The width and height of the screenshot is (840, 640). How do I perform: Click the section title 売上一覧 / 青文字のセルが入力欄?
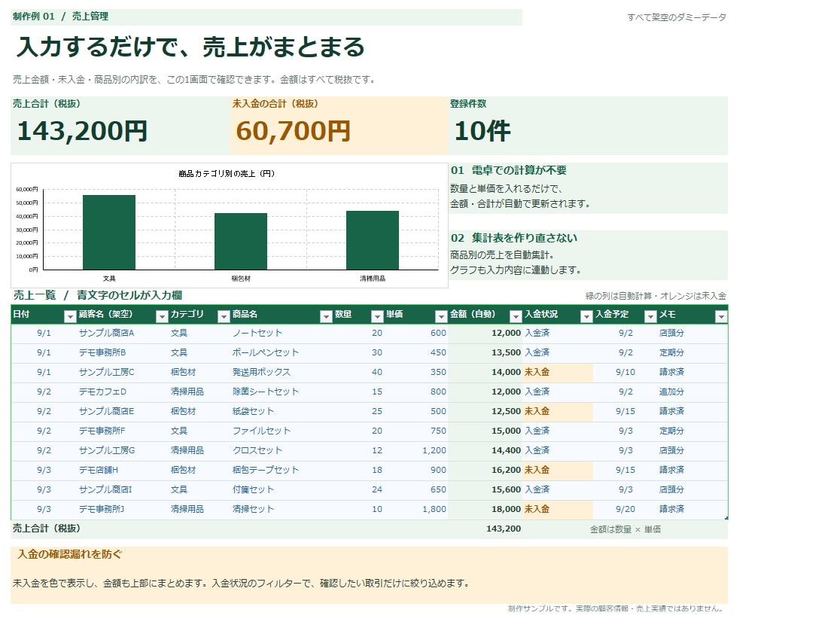98,295
